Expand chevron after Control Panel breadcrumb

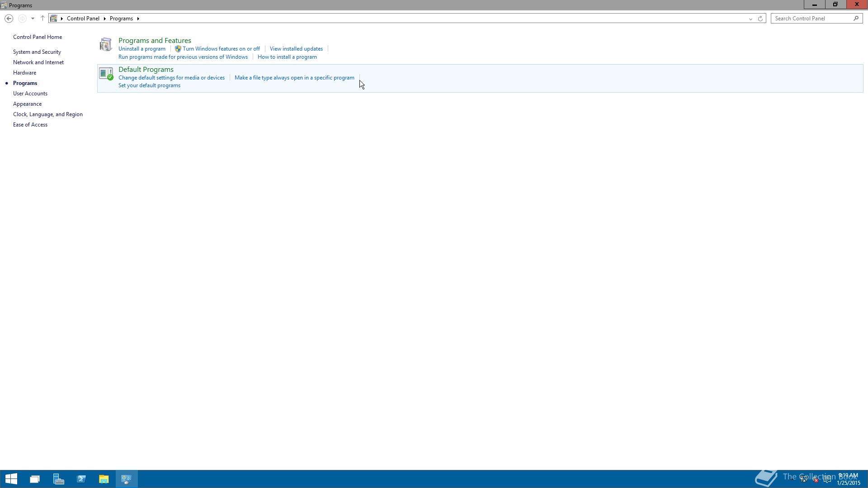[104, 19]
